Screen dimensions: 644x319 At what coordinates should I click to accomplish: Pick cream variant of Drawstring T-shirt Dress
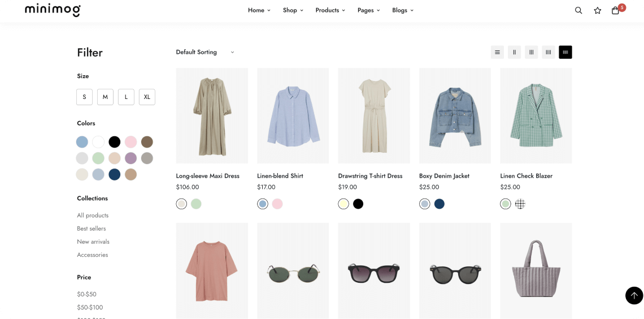343,204
